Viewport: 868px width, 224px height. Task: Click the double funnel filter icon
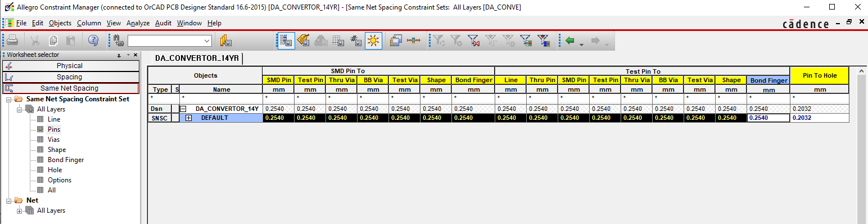pyautogui.click(x=491, y=41)
